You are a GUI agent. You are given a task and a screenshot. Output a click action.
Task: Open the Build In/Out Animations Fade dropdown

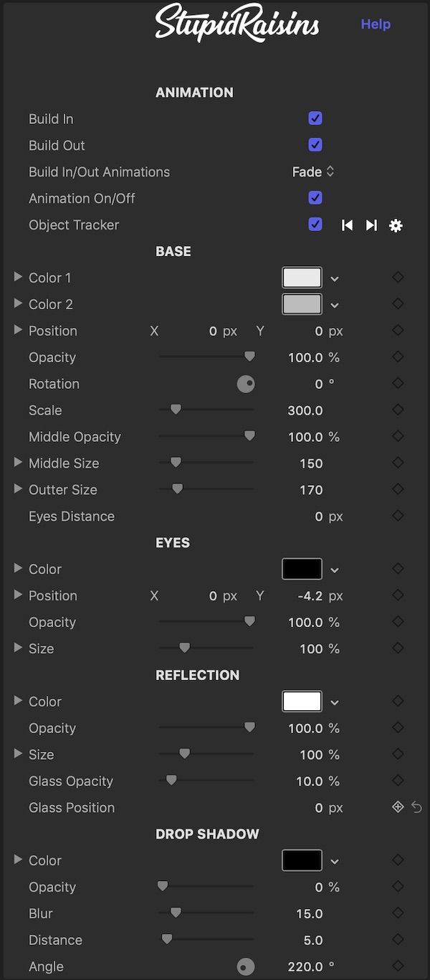coord(313,171)
